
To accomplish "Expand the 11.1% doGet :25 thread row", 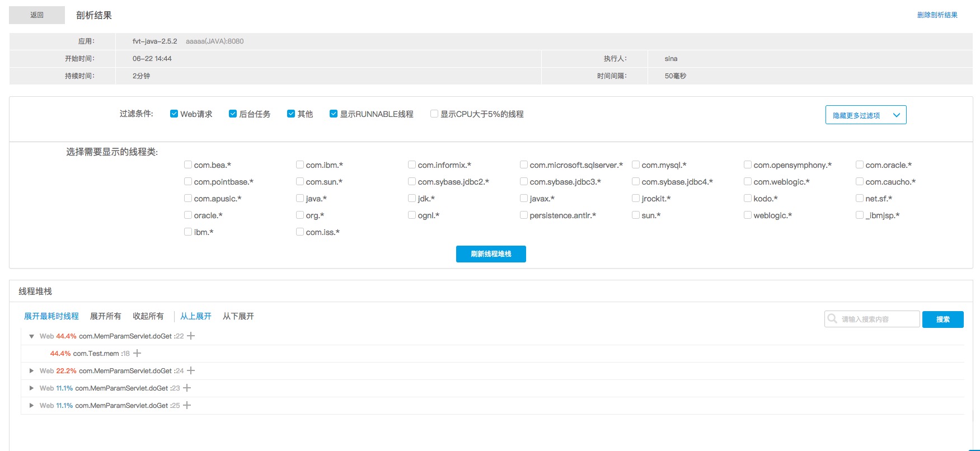I will pos(31,405).
